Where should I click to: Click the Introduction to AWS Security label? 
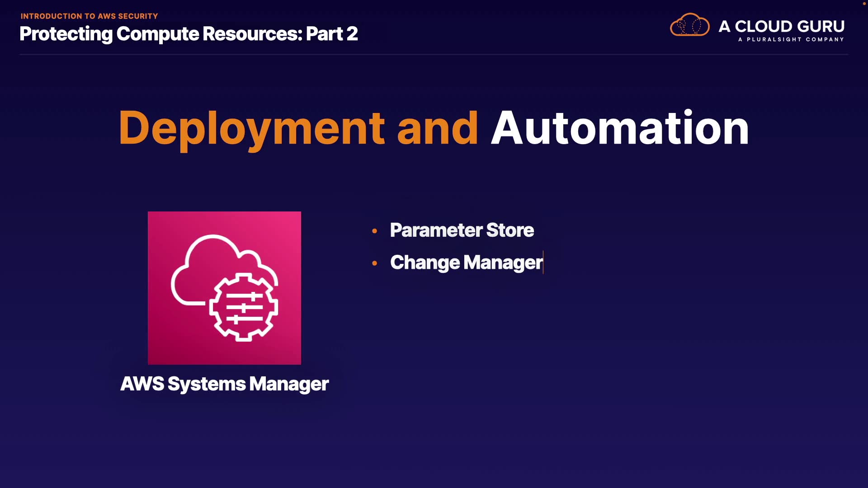coord(89,16)
